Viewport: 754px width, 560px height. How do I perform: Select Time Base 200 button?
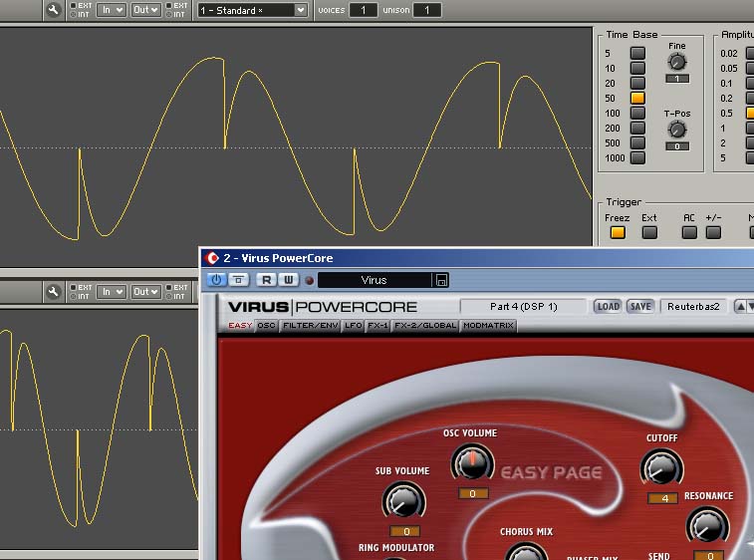637,128
